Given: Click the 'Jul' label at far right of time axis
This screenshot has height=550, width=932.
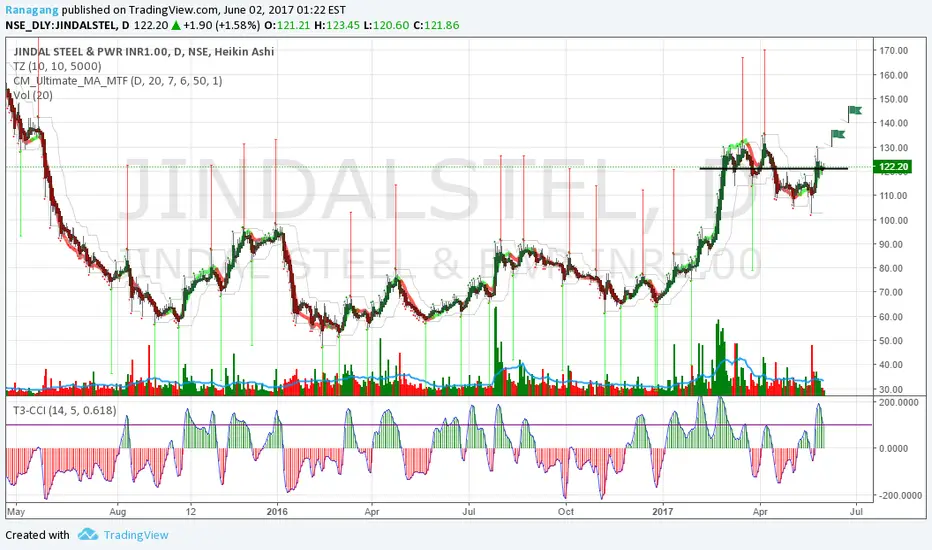Looking at the screenshot, I should tap(857, 511).
